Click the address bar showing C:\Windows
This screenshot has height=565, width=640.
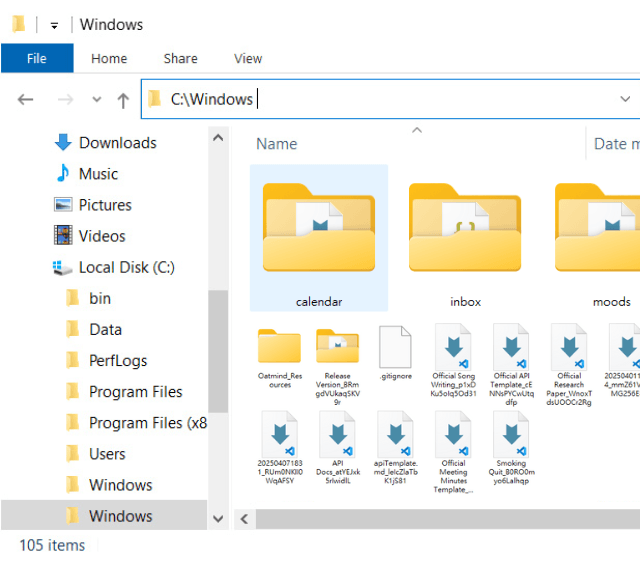click(x=390, y=99)
